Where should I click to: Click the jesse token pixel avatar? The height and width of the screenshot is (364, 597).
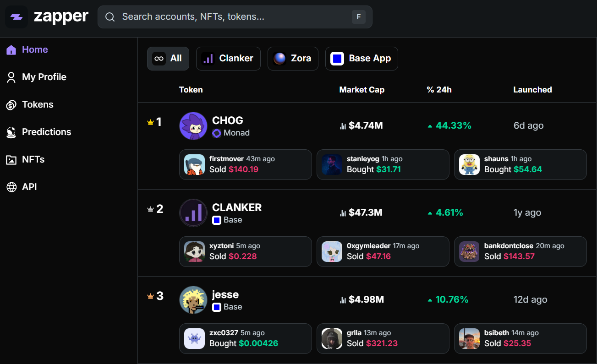[x=193, y=300]
